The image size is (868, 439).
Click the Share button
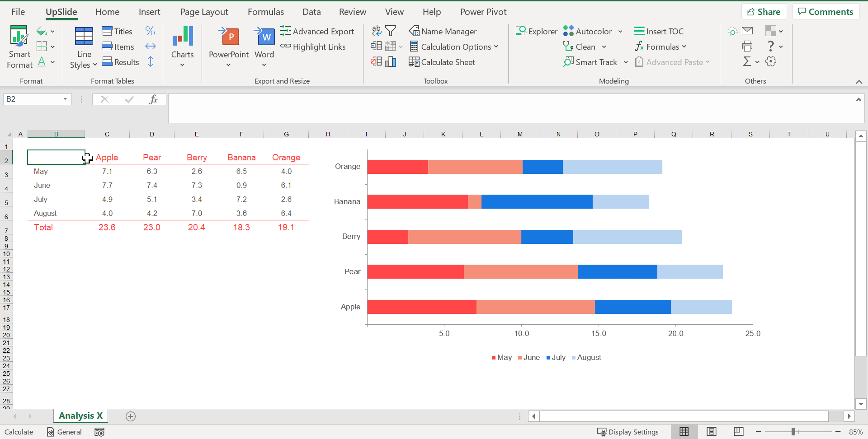point(764,11)
